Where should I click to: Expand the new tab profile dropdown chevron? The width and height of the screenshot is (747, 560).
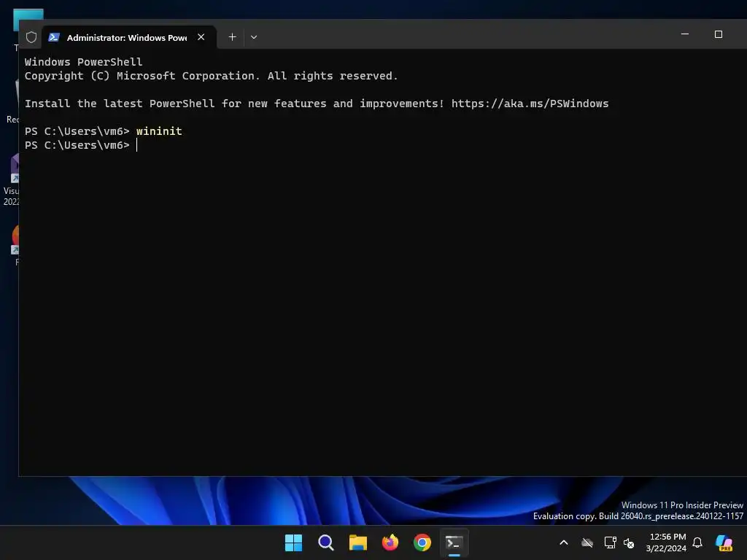(x=254, y=37)
